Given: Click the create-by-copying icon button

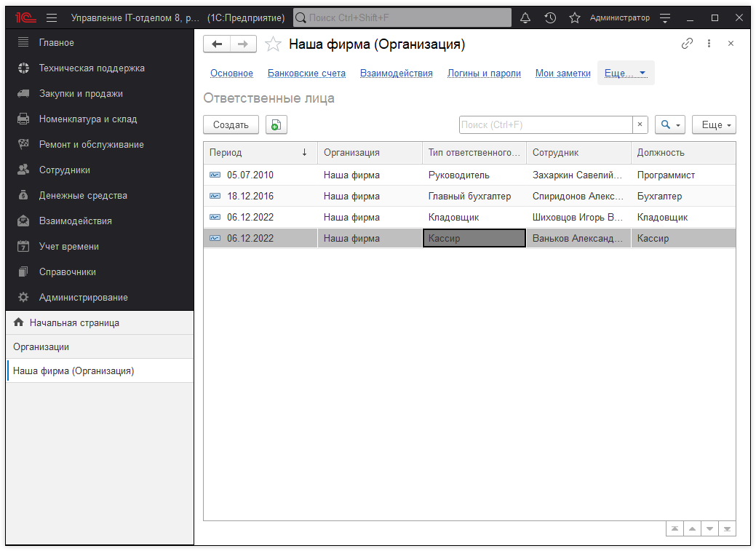Looking at the screenshot, I should coord(276,124).
